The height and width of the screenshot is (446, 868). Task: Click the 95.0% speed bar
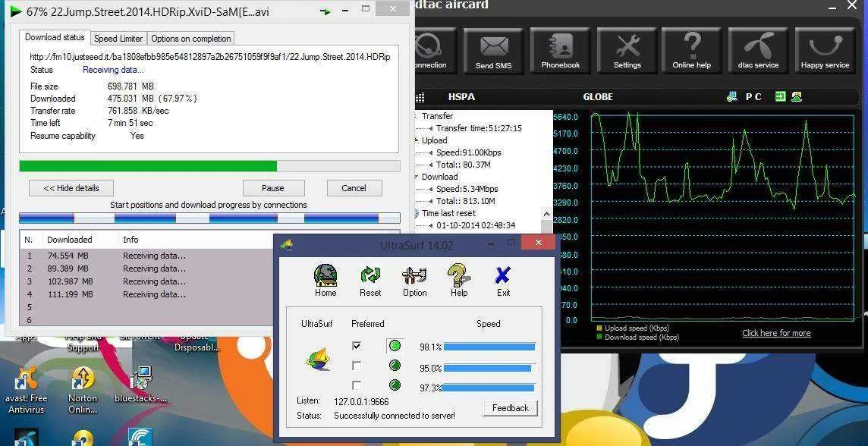click(489, 367)
